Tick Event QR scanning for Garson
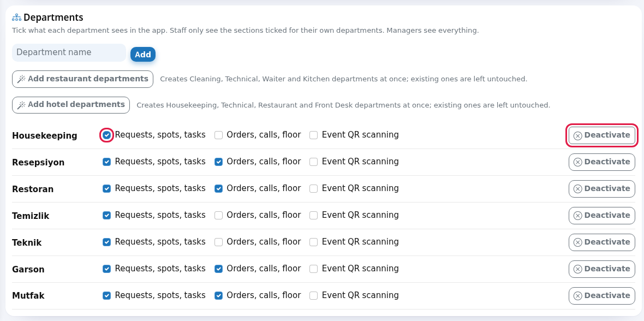This screenshot has width=644, height=321. coord(313,269)
